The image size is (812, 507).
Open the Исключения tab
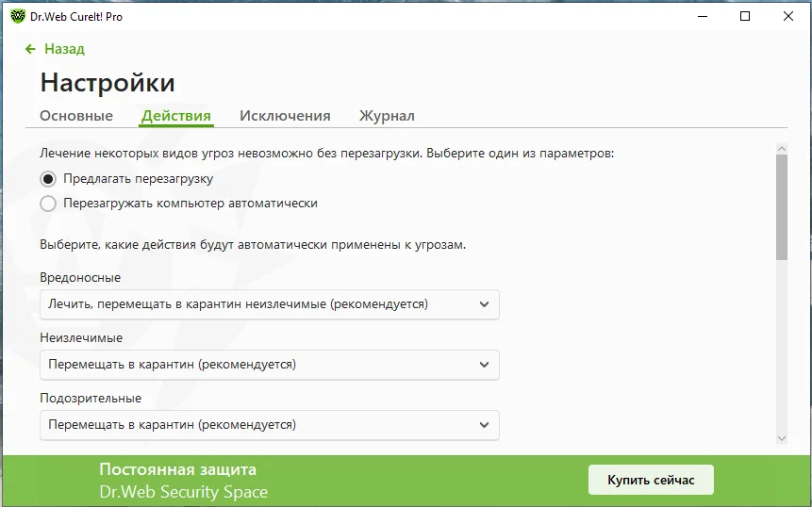[285, 115]
